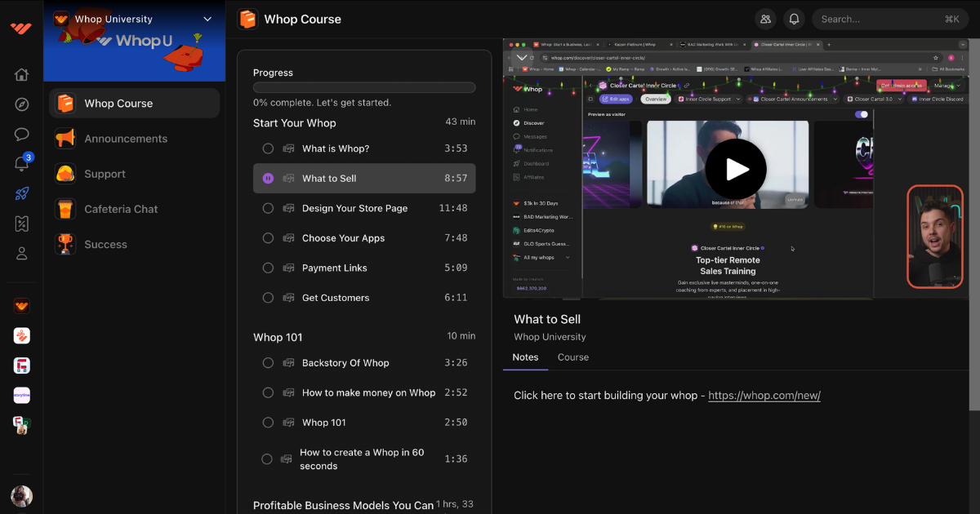The image size is (980, 514).
Task: Mark Choose Your Apps lesson circle
Action: (268, 238)
